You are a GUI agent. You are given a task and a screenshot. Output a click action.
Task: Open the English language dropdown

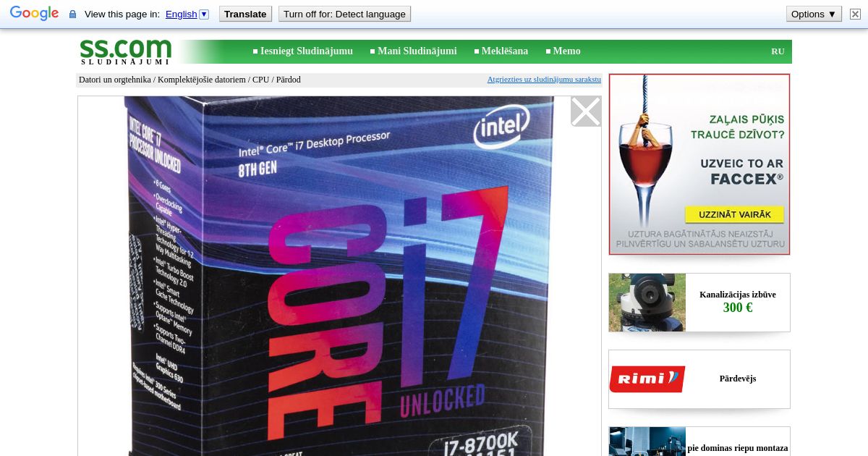pyautogui.click(x=187, y=14)
